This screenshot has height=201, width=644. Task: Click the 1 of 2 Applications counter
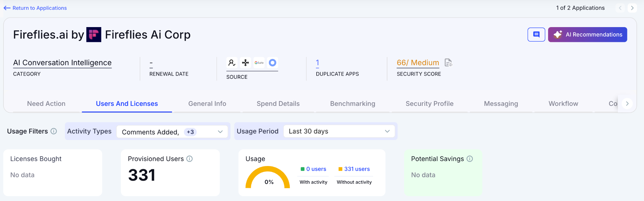[x=580, y=8]
